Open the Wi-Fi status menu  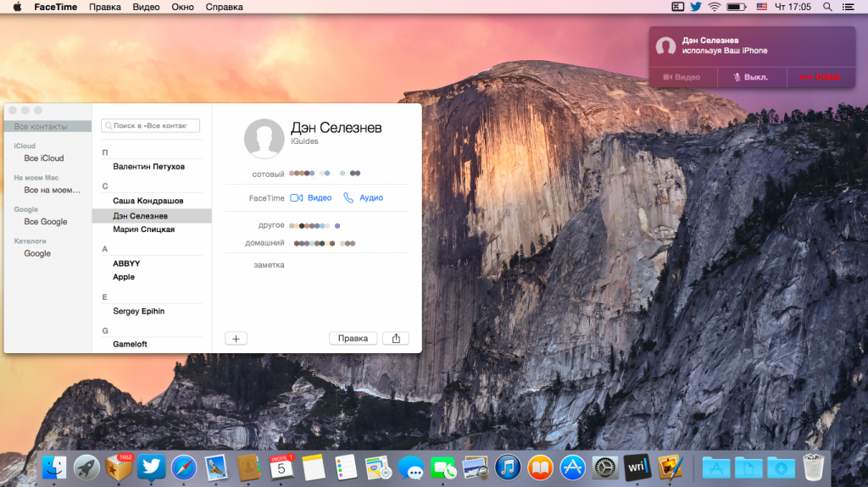coord(715,7)
